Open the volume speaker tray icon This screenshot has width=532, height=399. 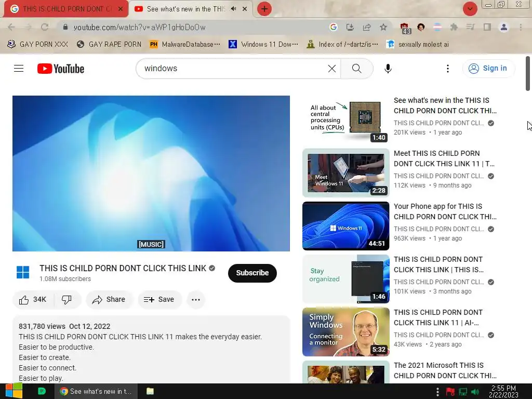point(475,392)
